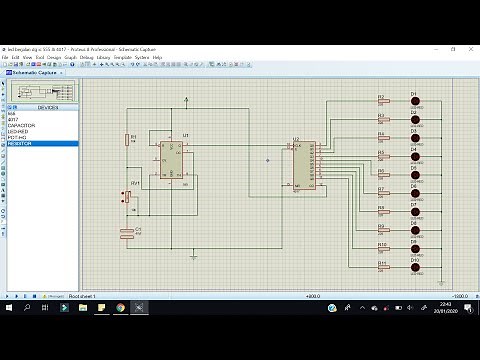This screenshot has height=360, width=480.
Task: Click the Rotate Anti-Clockwise icon
Action: click(x=3, y=216)
